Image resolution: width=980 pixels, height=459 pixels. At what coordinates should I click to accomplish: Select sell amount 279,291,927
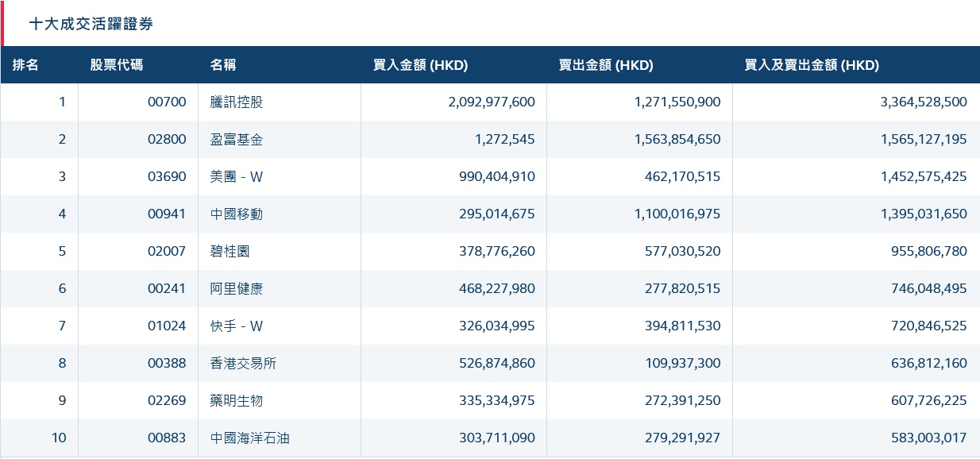coord(683,438)
